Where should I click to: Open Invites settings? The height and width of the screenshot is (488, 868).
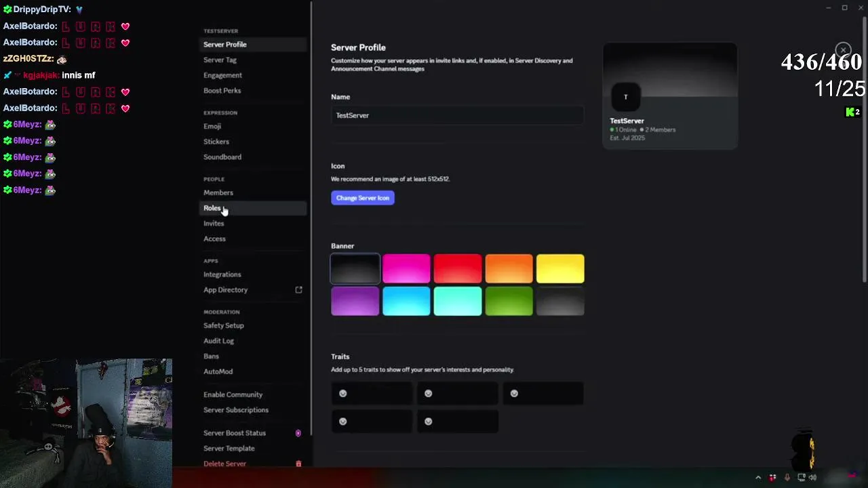click(x=254, y=223)
